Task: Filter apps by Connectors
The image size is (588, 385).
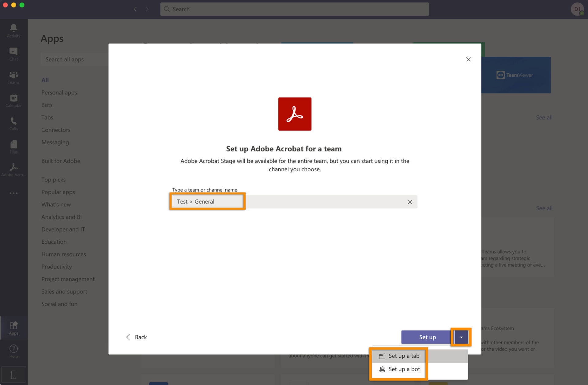Action: (56, 130)
